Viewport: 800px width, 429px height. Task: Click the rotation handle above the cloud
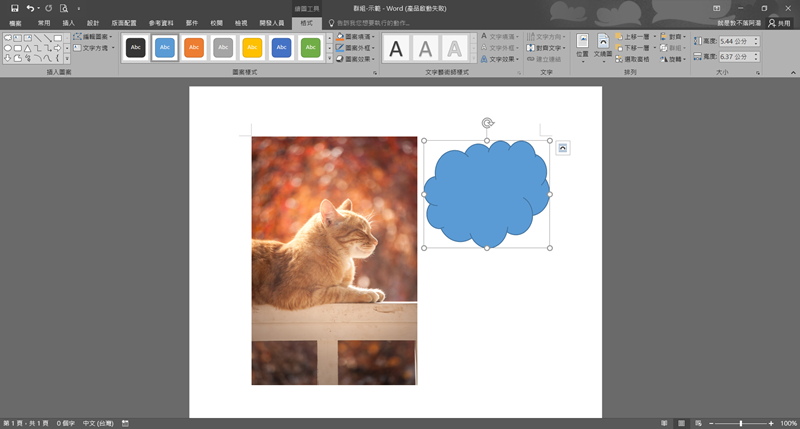pos(487,123)
